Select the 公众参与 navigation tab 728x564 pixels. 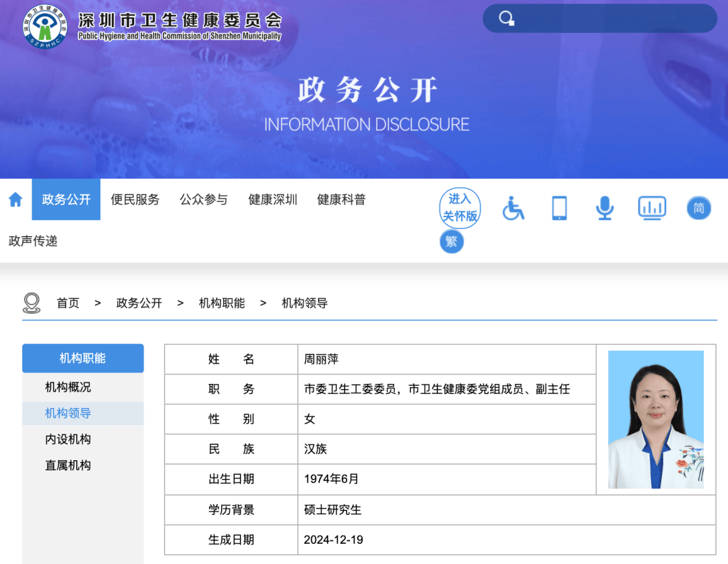[x=204, y=200]
